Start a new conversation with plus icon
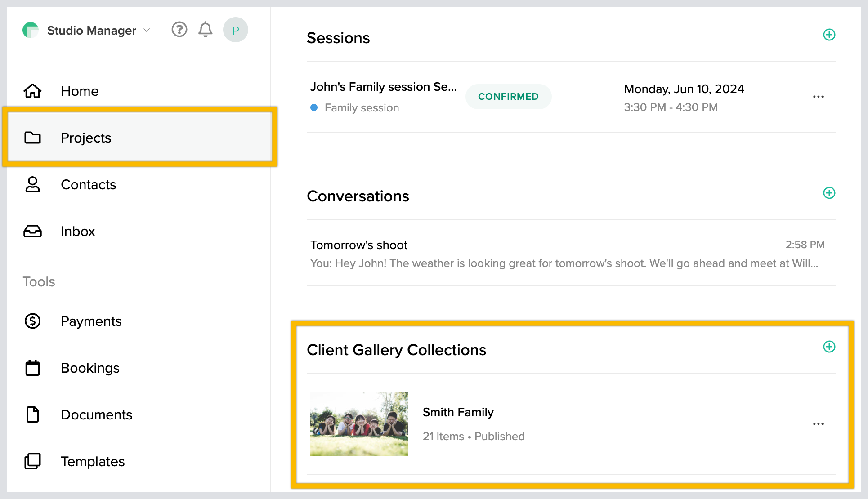This screenshot has width=868, height=499. click(x=829, y=193)
